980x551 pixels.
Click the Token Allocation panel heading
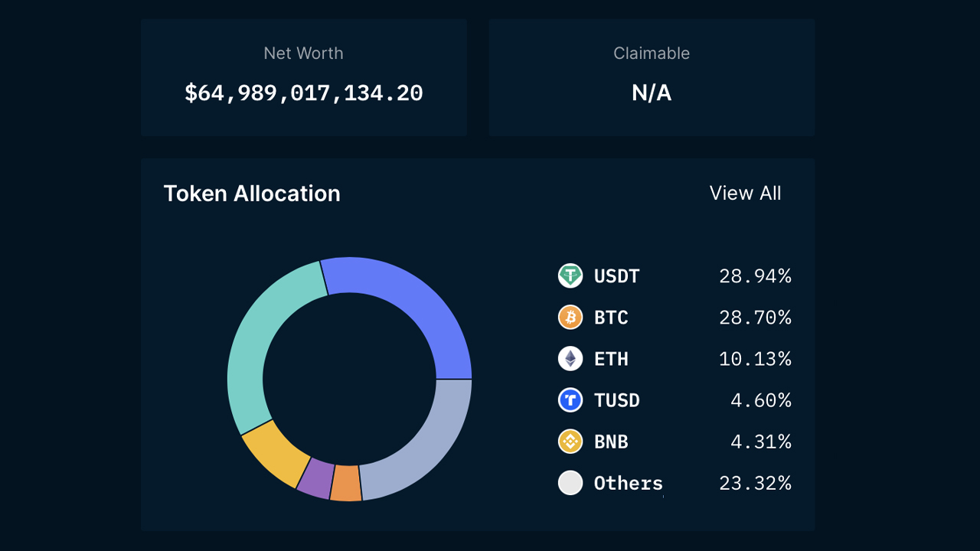tap(252, 194)
